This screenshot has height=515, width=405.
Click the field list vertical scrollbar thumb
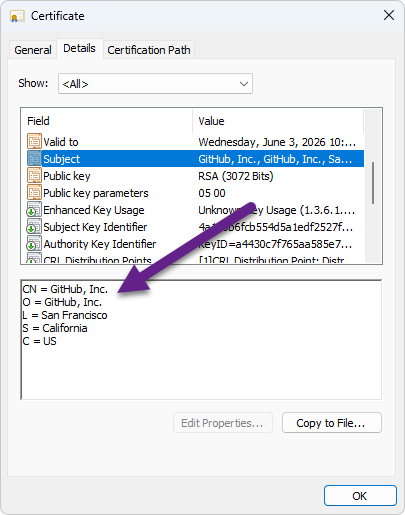(373, 183)
